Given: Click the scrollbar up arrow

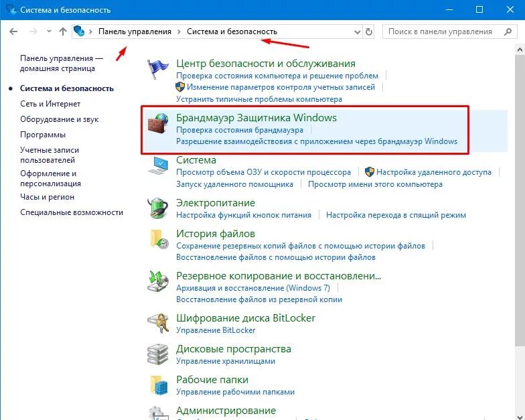Looking at the screenshot, I should 520,50.
